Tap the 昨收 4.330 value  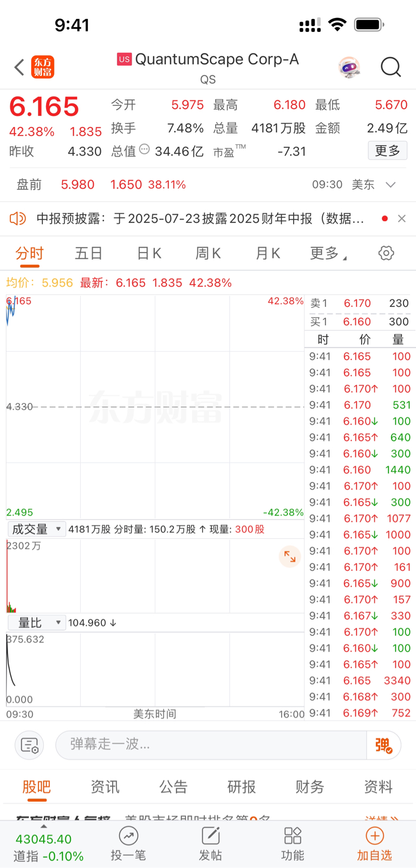(84, 151)
